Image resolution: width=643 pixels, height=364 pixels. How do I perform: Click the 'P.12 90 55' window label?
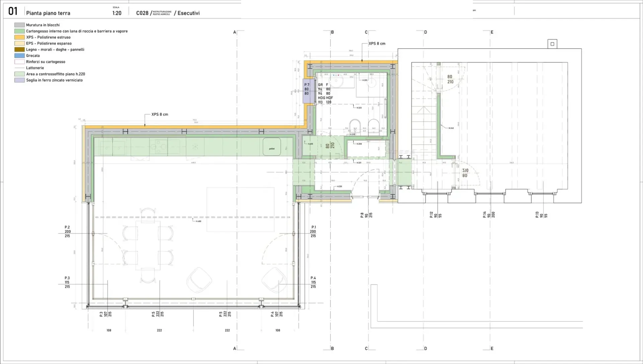coord(436,215)
